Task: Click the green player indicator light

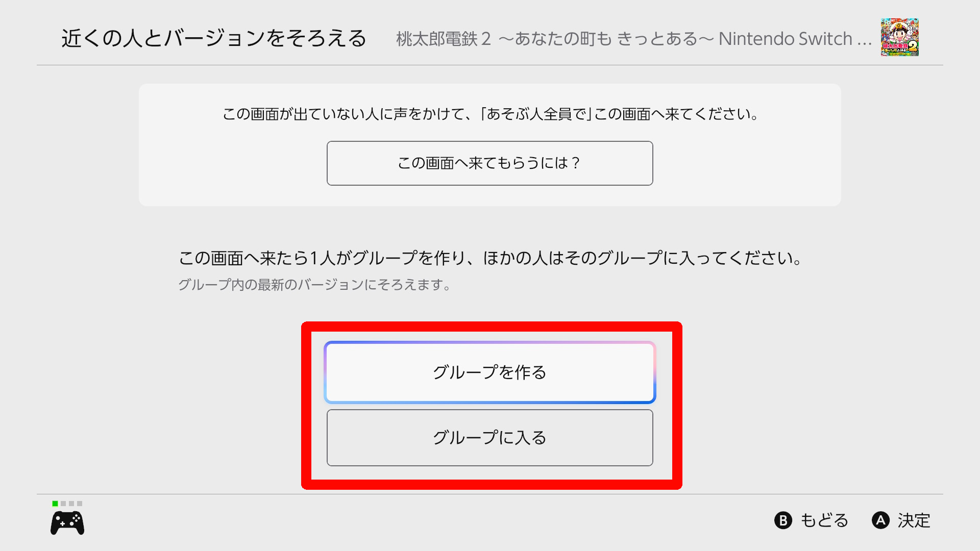Action: click(55, 504)
